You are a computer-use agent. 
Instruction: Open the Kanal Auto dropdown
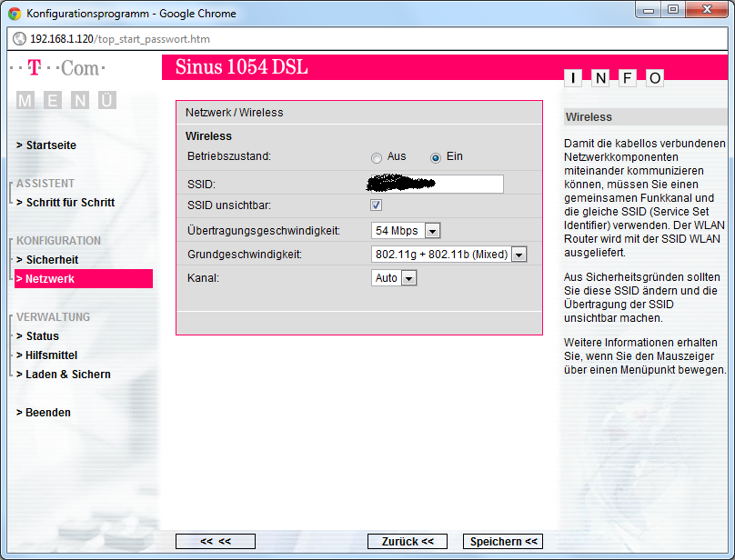point(394,278)
